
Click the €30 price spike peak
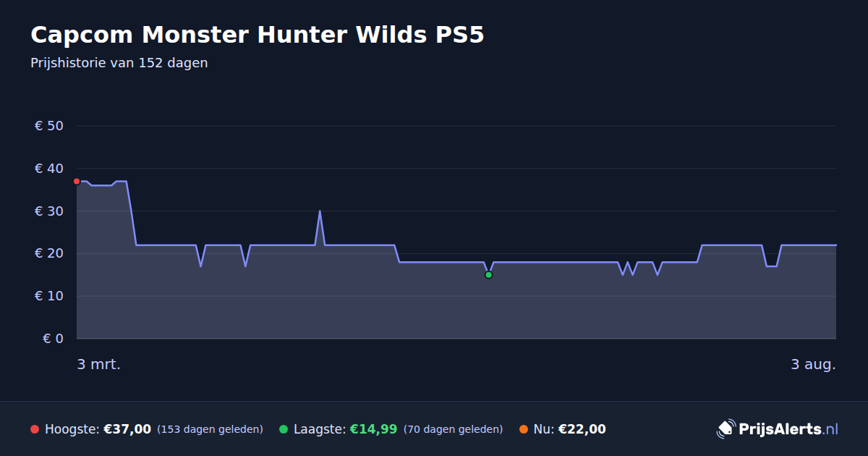(320, 211)
